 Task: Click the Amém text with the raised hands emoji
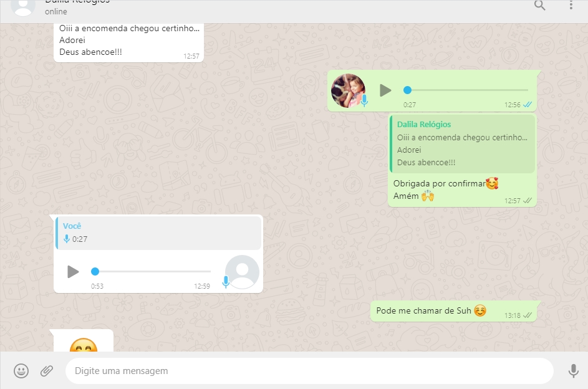click(x=413, y=196)
